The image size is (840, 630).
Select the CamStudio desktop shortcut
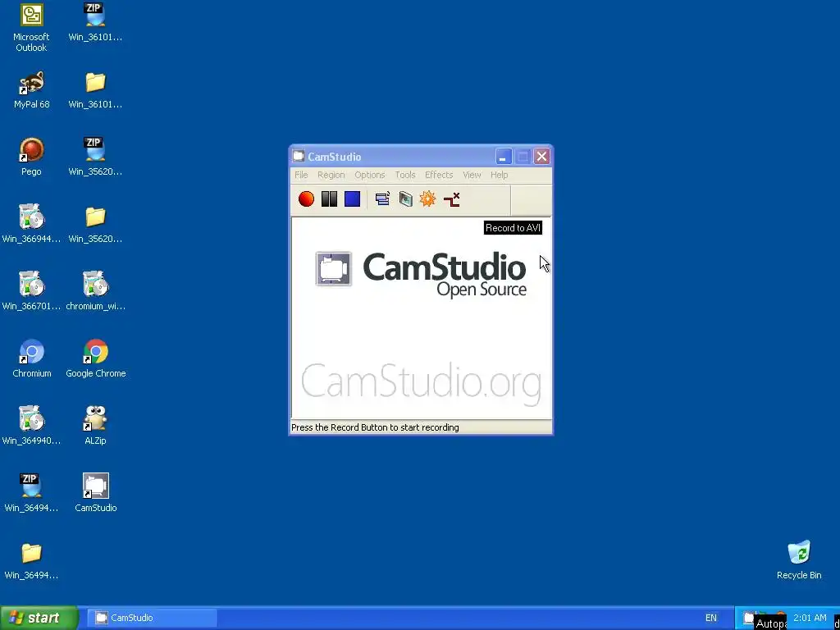tap(96, 493)
